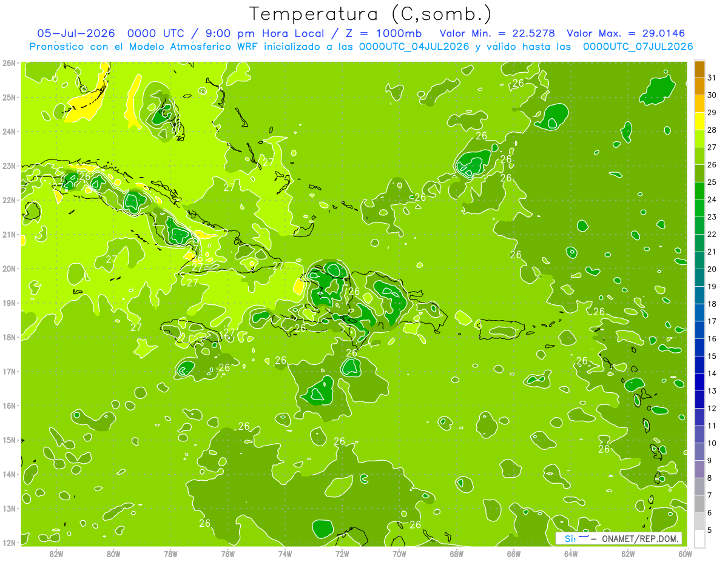Click the '15N' latitude axis label
The image size is (728, 562).
point(8,440)
